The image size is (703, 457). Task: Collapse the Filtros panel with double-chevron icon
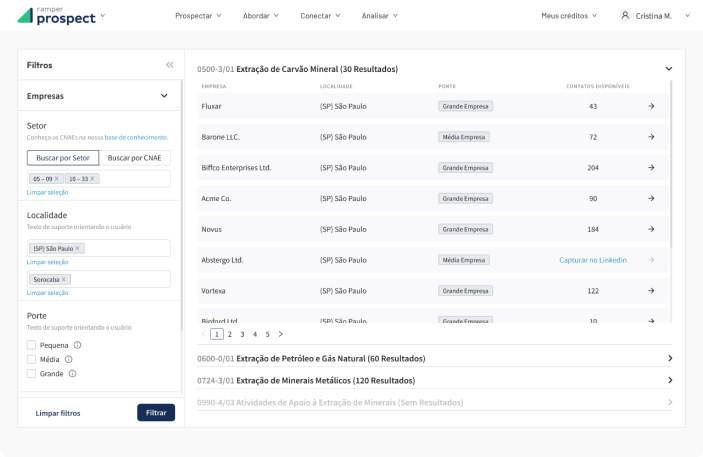169,65
